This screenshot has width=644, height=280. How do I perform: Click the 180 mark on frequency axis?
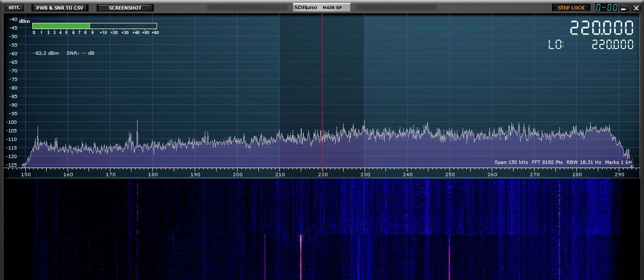coord(153,174)
